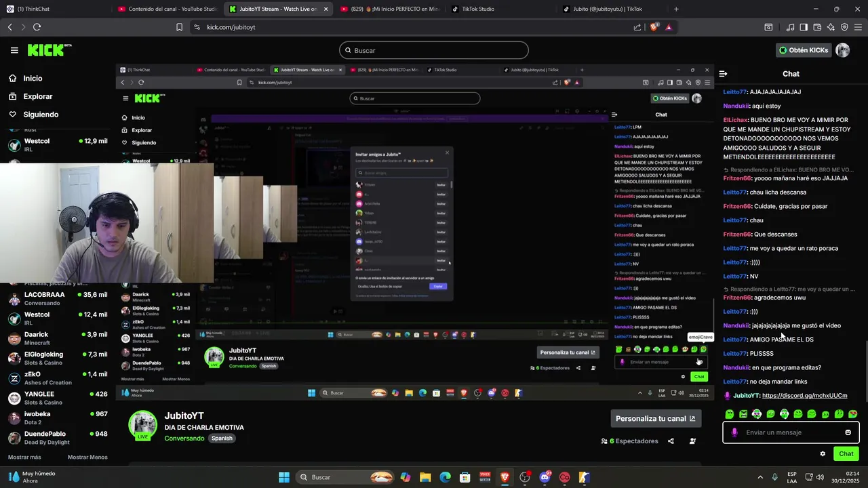Switch to TikTok Studio tab
This screenshot has height=488, width=868.
tap(502, 9)
